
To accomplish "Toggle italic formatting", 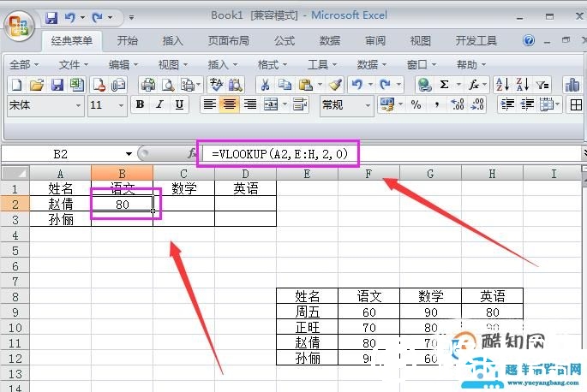I will coord(160,104).
